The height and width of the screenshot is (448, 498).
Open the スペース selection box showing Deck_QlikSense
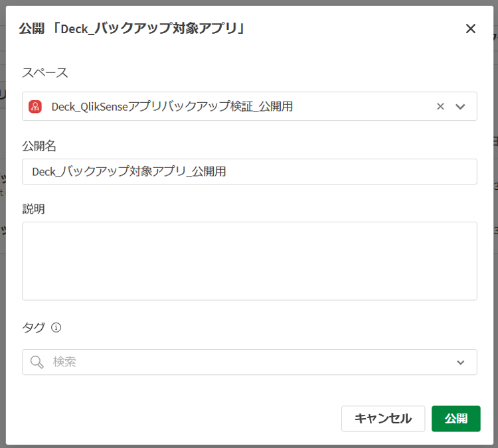(x=249, y=106)
